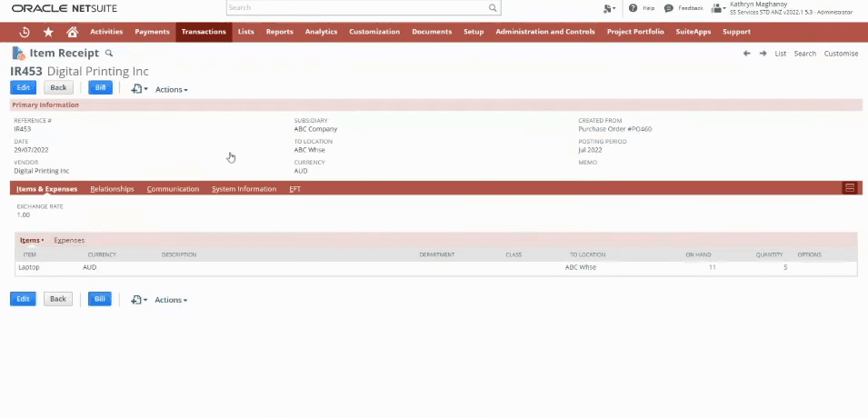Viewport: 868px width, 418px height.
Task: Click the Kathryn Maghanoy user name
Action: tap(758, 4)
